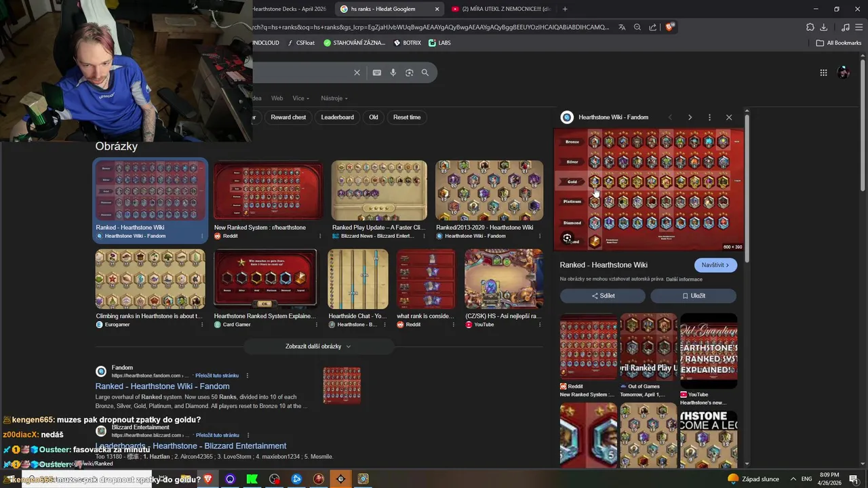868x488 pixels.
Task: Open the browser's main menu
Action: click(859, 27)
